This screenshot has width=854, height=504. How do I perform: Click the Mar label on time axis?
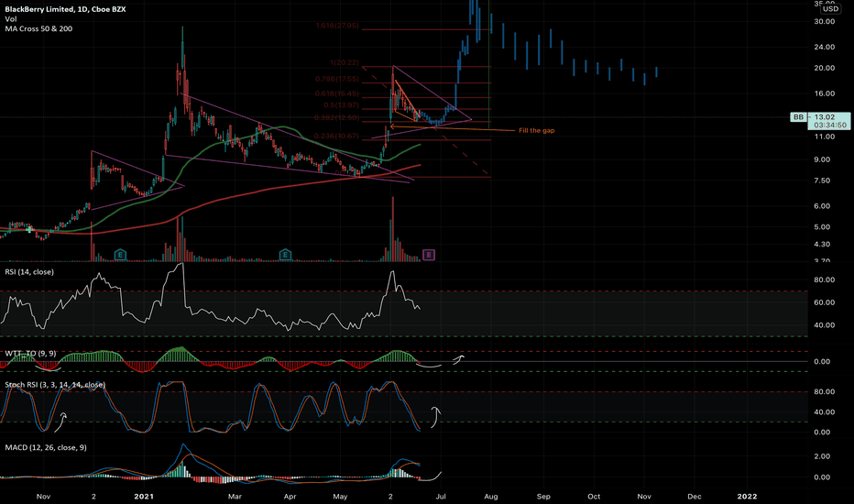[235, 497]
